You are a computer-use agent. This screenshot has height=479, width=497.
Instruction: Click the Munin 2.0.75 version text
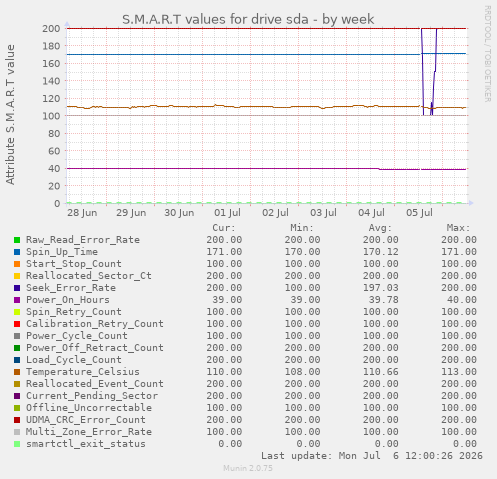click(x=248, y=468)
